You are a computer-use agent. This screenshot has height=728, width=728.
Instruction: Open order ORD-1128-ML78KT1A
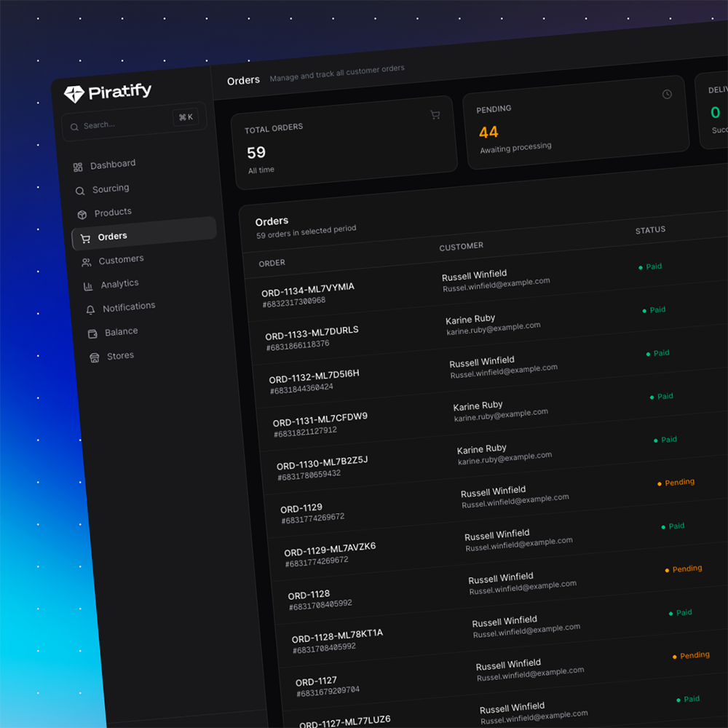[x=338, y=636]
